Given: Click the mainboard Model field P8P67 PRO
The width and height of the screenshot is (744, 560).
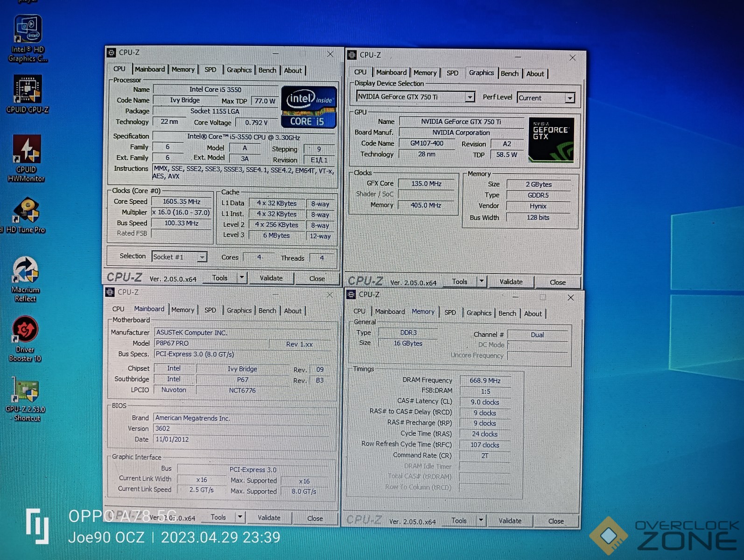Looking at the screenshot, I should [x=212, y=343].
